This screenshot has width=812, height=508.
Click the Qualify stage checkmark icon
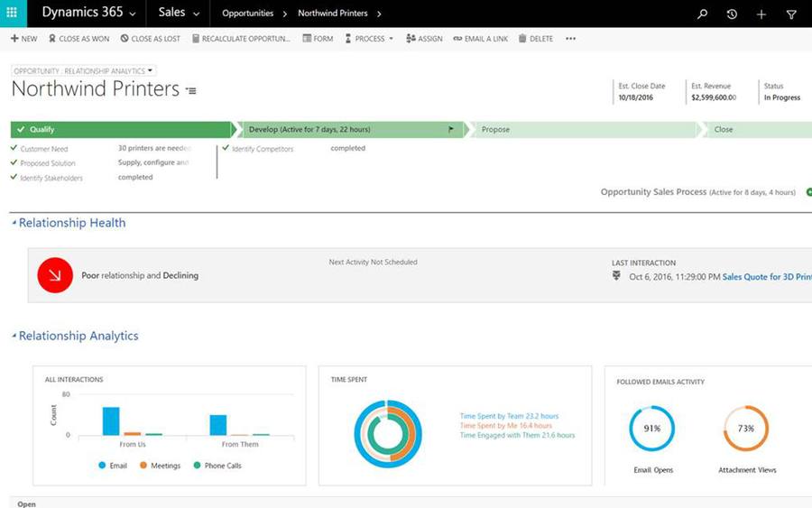pos(21,129)
